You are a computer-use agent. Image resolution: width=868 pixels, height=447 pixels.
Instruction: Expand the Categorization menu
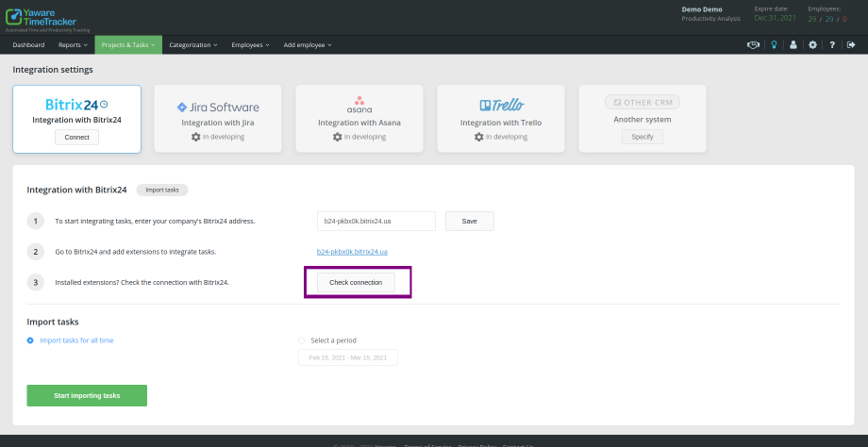click(193, 45)
